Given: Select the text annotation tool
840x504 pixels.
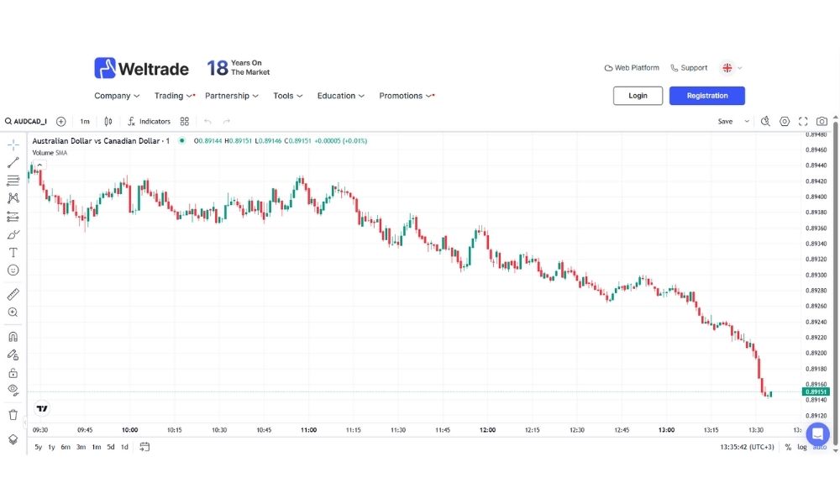Looking at the screenshot, I should [13, 252].
